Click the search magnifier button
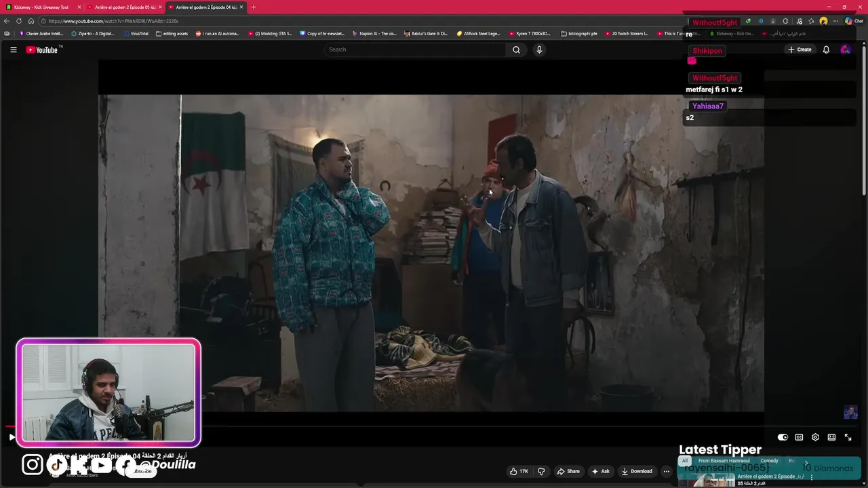This screenshot has height=488, width=868. [516, 49]
